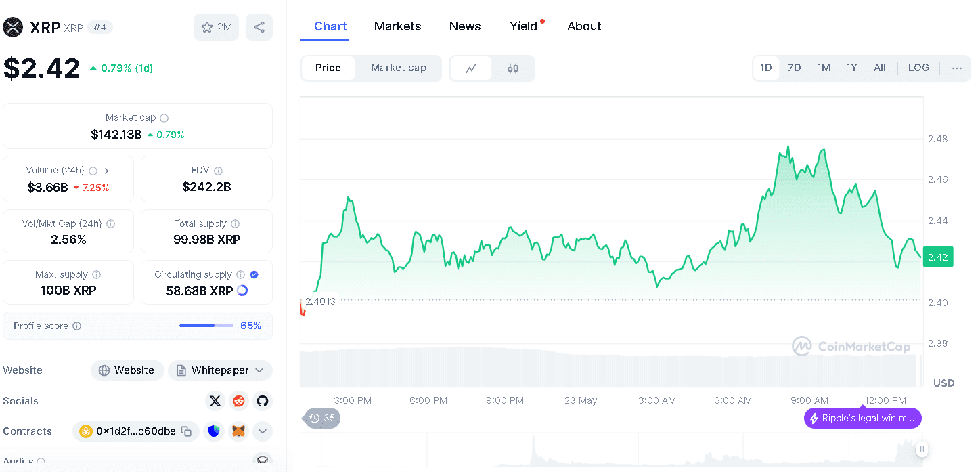980x472 pixels.
Task: Click the blue verified badge icon
Action: pyautogui.click(x=254, y=274)
